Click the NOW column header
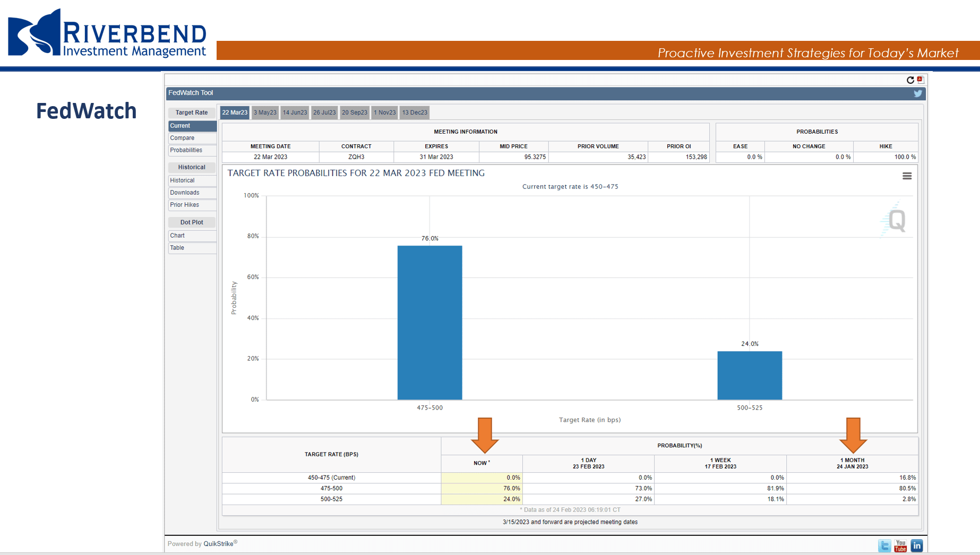 (x=482, y=463)
